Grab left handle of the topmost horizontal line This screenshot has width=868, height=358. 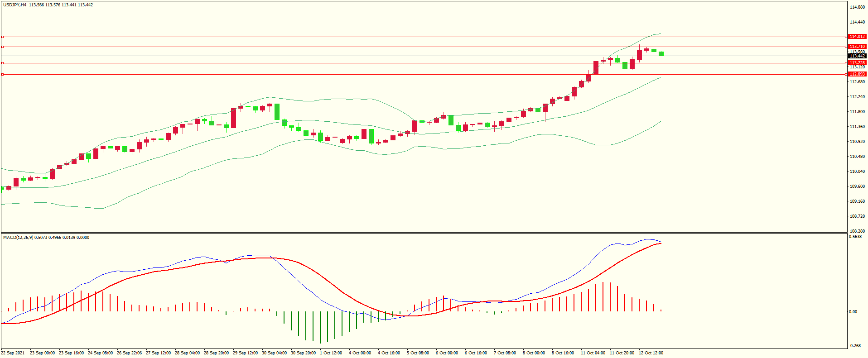tap(2, 37)
